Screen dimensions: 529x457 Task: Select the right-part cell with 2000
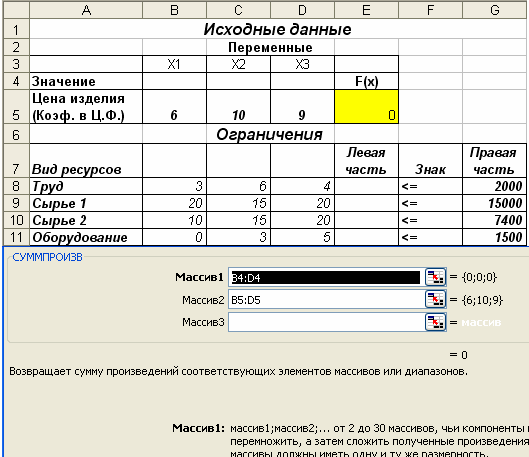tap(495, 186)
